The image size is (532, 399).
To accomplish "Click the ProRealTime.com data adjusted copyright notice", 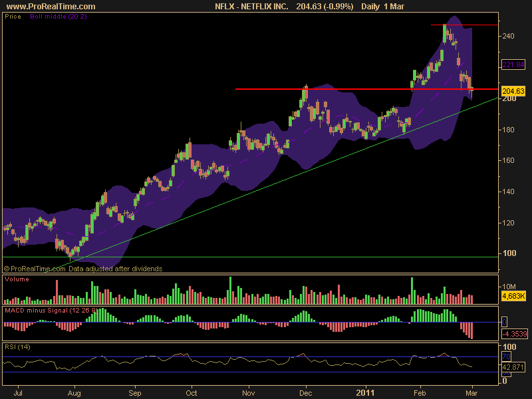I will 83,269.
